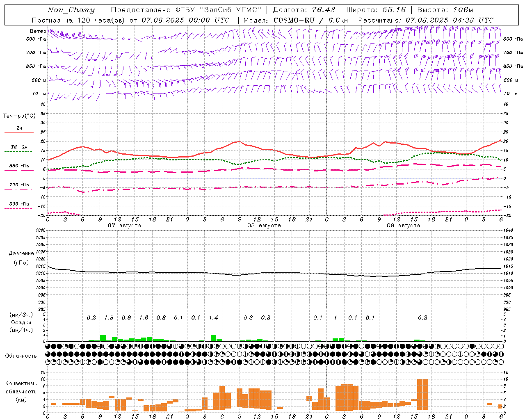Click the Td 2м dew point legend label
The height and width of the screenshot is (420, 525).
(19, 147)
